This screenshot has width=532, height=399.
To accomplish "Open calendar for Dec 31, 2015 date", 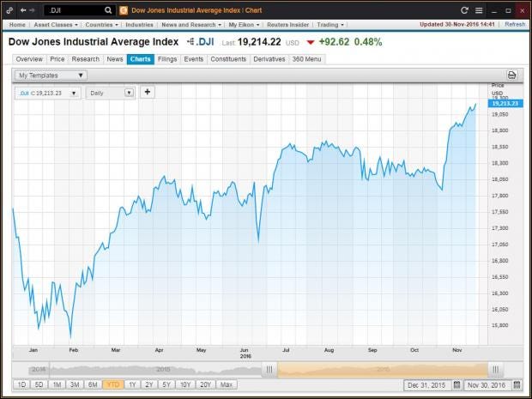I will [456, 385].
